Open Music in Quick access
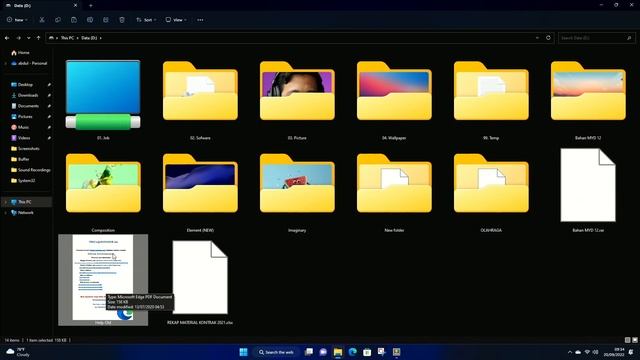The width and height of the screenshot is (640, 360). [24, 127]
